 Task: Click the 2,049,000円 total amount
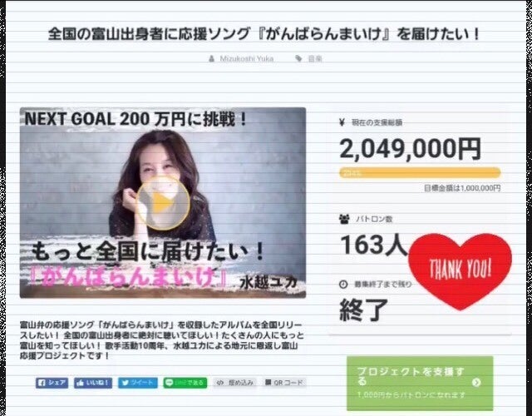[410, 149]
